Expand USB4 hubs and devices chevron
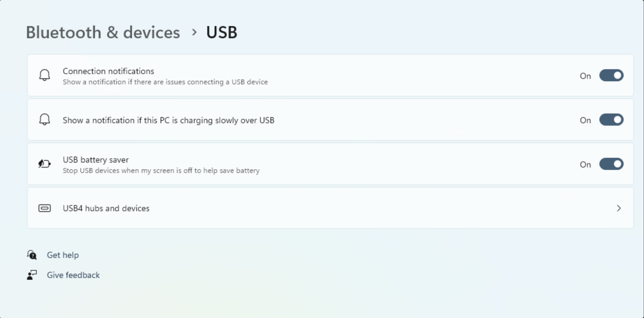Image resolution: width=644 pixels, height=318 pixels. 619,208
